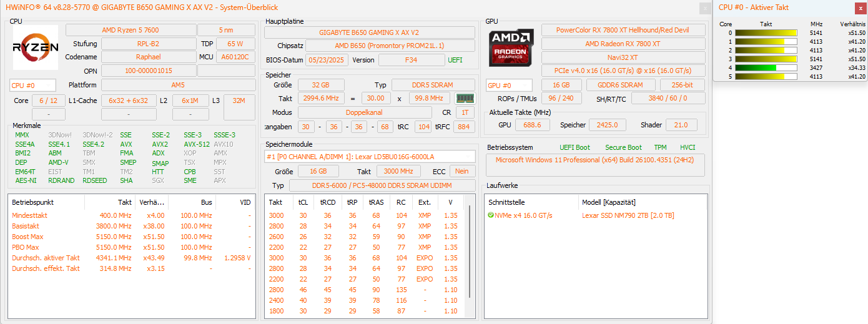Click the 688.6 GPU clock value
Viewport: 868px width, 324px height.
click(533, 125)
